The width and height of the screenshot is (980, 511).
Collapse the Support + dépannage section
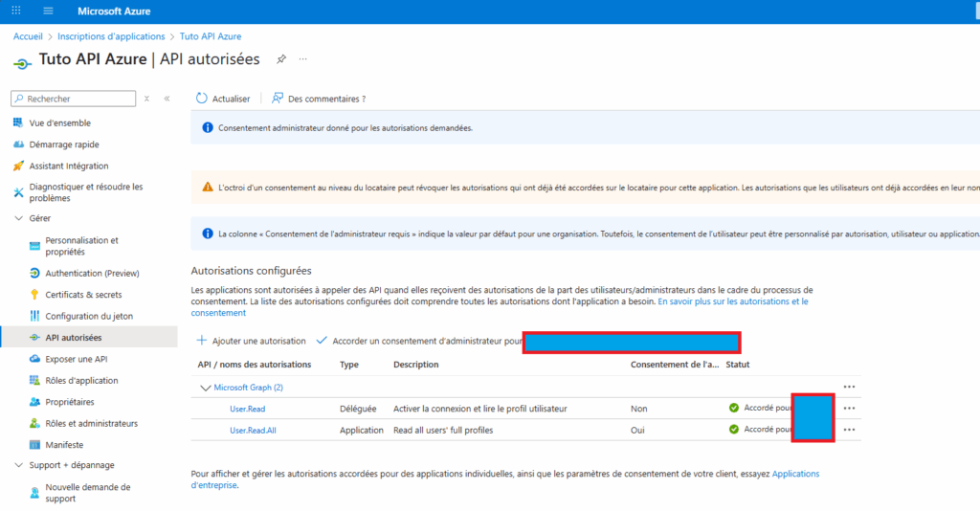[19, 465]
